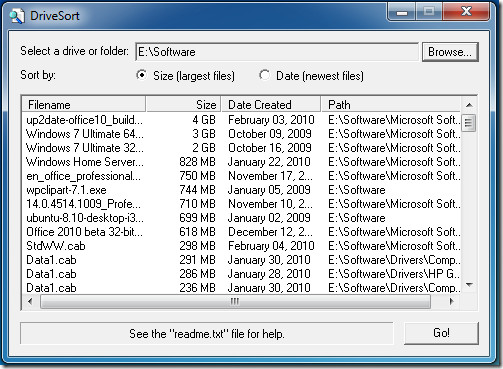
Task: Click the Browse... button
Action: pyautogui.click(x=450, y=52)
